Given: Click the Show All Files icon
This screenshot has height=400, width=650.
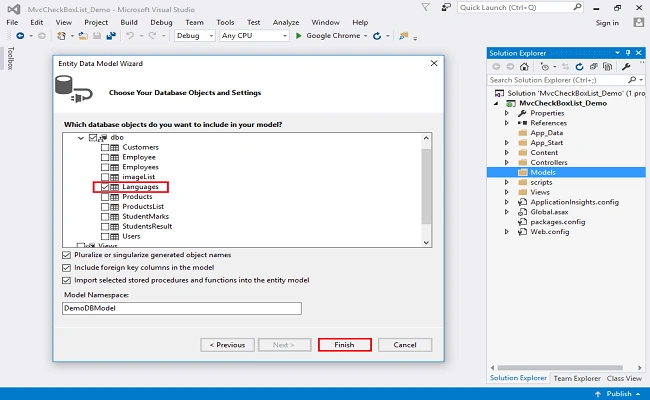Looking at the screenshot, I should (x=608, y=67).
